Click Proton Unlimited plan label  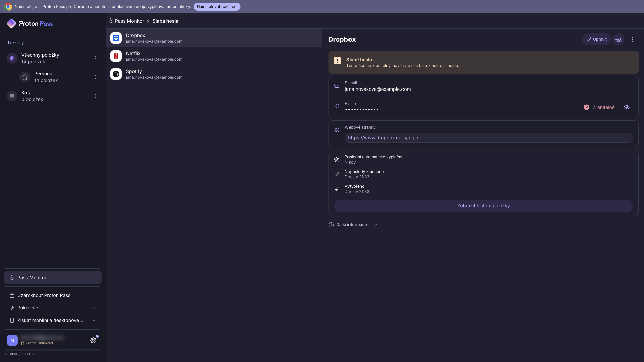(x=37, y=343)
